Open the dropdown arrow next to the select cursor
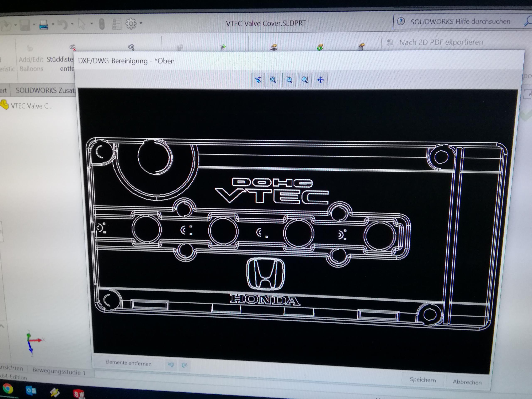The image size is (532, 399). [x=92, y=23]
